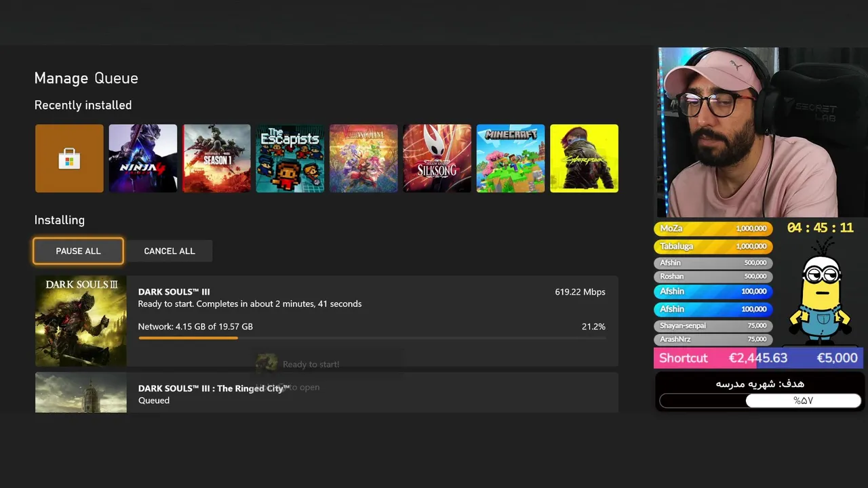Click the DARK SOULS III download title
868x488 pixels.
point(174,291)
